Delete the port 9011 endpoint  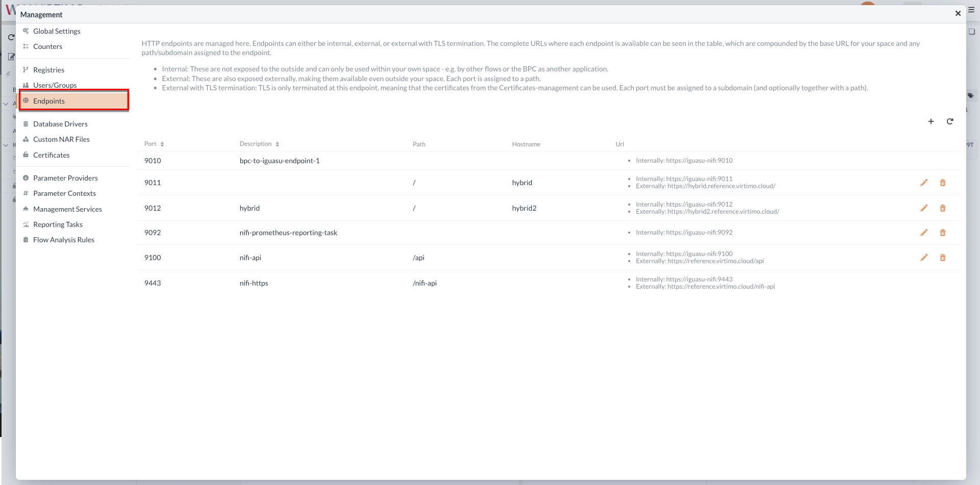tap(943, 183)
